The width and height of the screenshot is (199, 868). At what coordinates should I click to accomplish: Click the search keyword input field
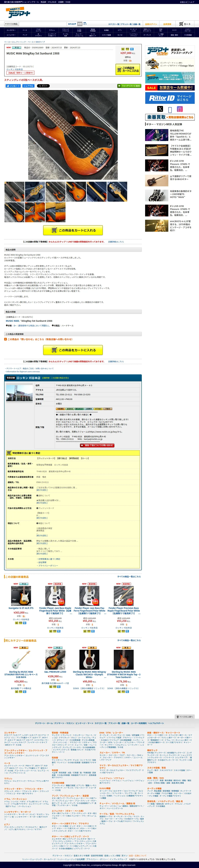tap(43, 24)
